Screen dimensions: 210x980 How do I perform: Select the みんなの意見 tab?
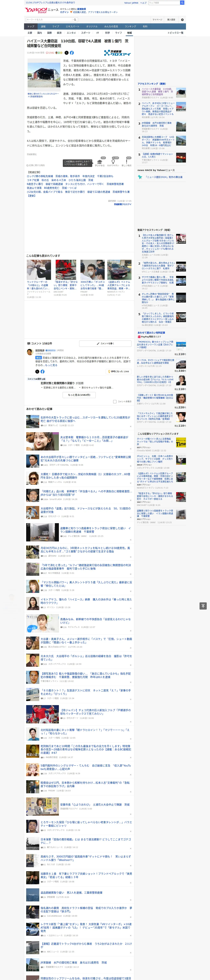tap(111, 27)
